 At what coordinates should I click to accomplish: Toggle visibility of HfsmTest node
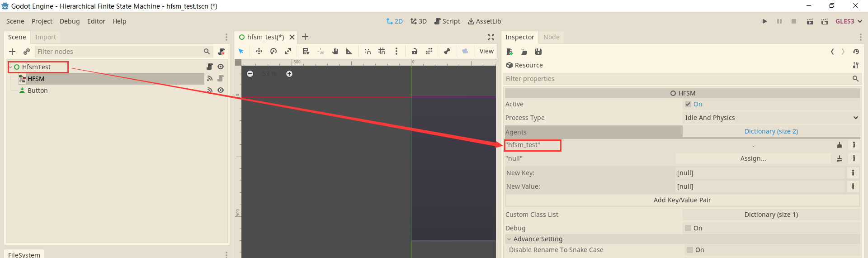tap(221, 67)
